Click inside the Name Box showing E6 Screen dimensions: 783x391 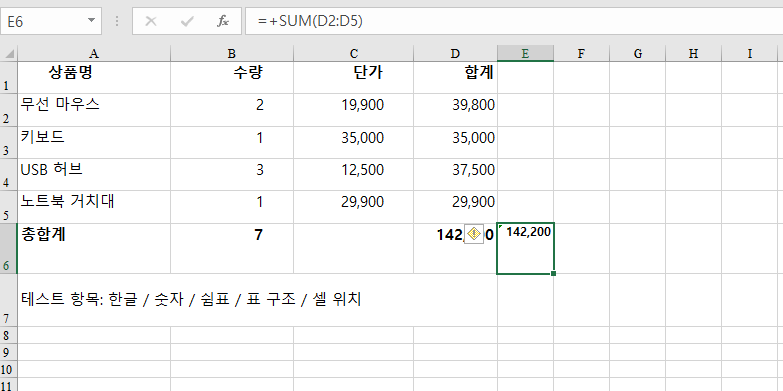44,21
